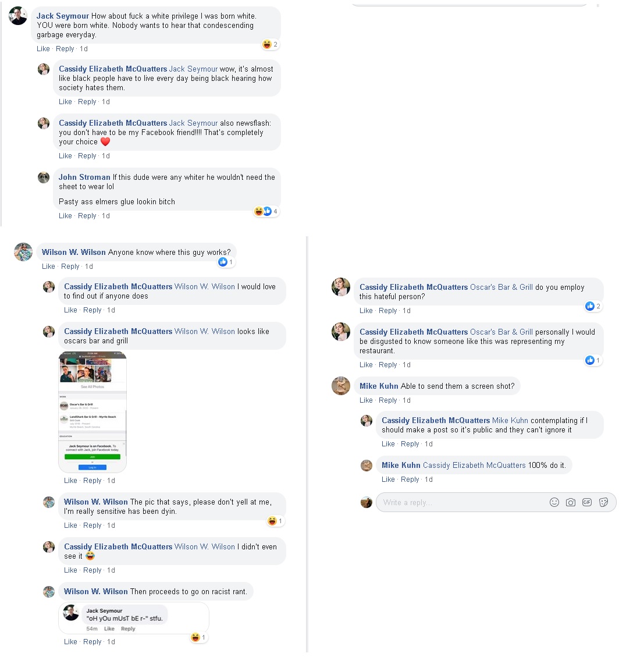Click John Stroman's name link
The height and width of the screenshot is (664, 644).
(84, 177)
